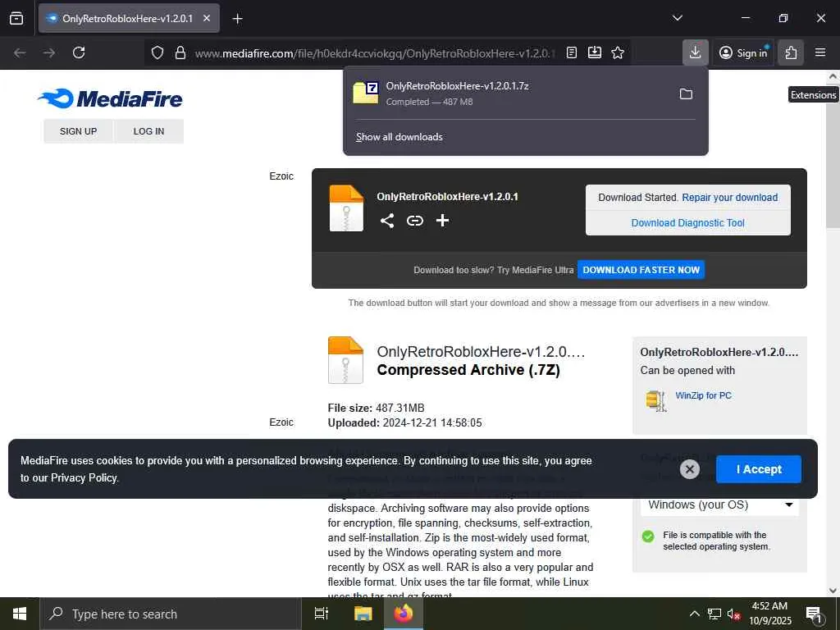Toggle reader view icon in address bar
This screenshot has height=630, width=840.
click(x=572, y=52)
